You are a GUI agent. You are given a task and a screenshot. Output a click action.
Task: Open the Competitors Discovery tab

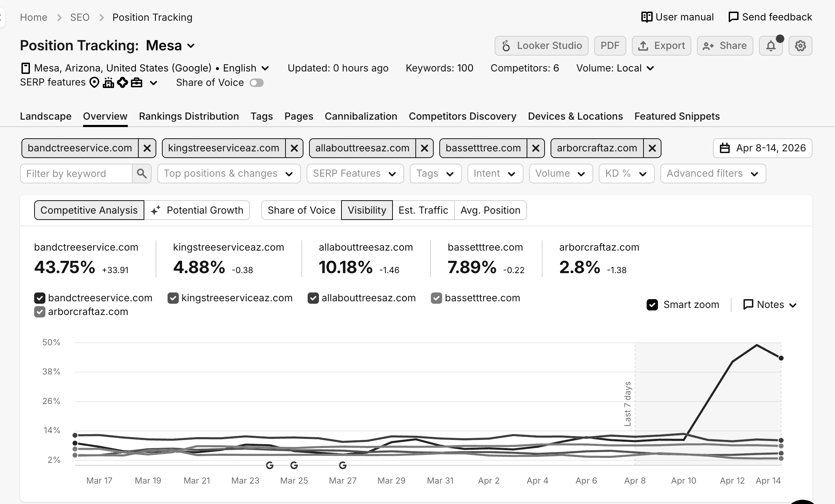coord(462,116)
